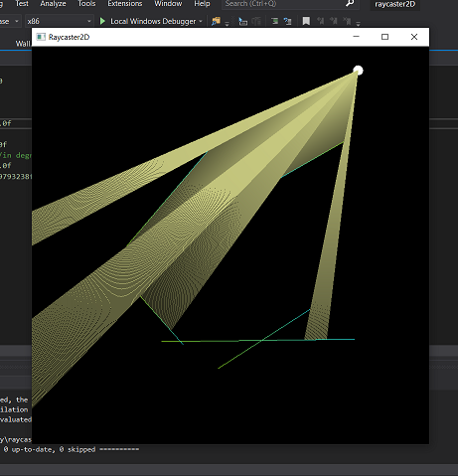
Task: Click the white light source dot
Action: click(x=358, y=71)
